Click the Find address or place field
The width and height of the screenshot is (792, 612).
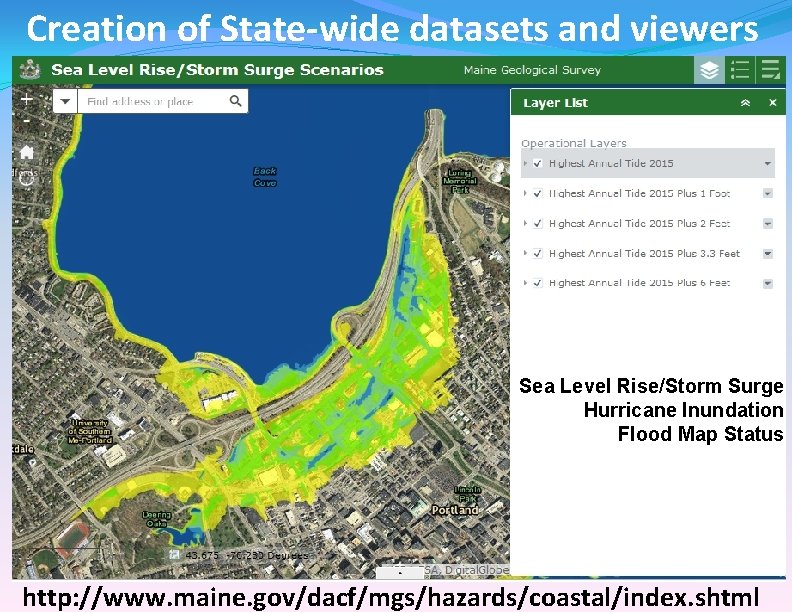click(153, 101)
